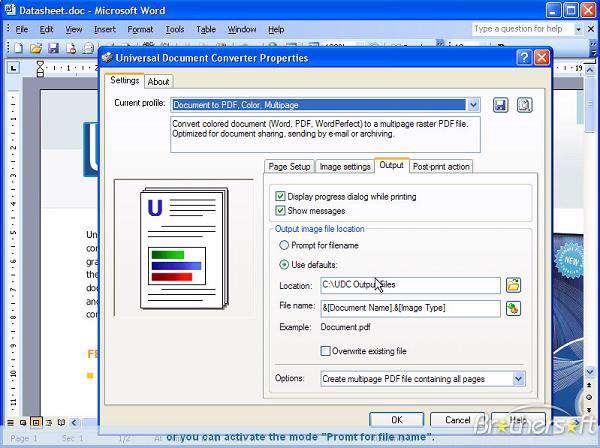Click the Help button in the dialog
The width and height of the screenshot is (600, 448).
tap(518, 420)
